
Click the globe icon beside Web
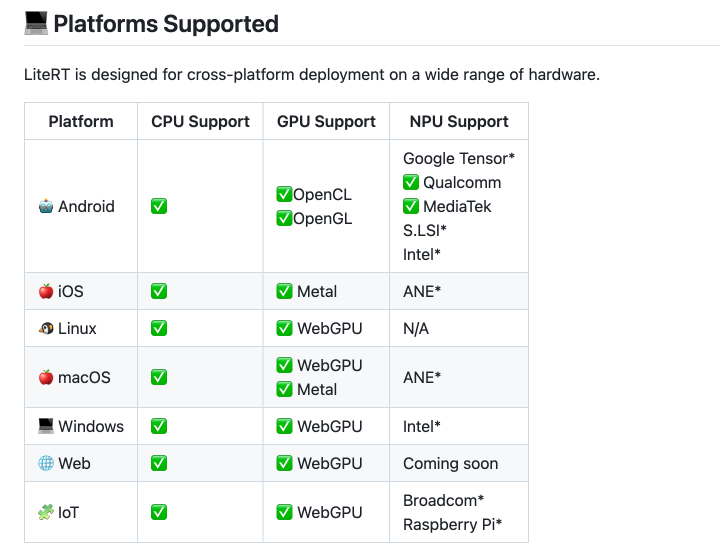click(x=45, y=464)
